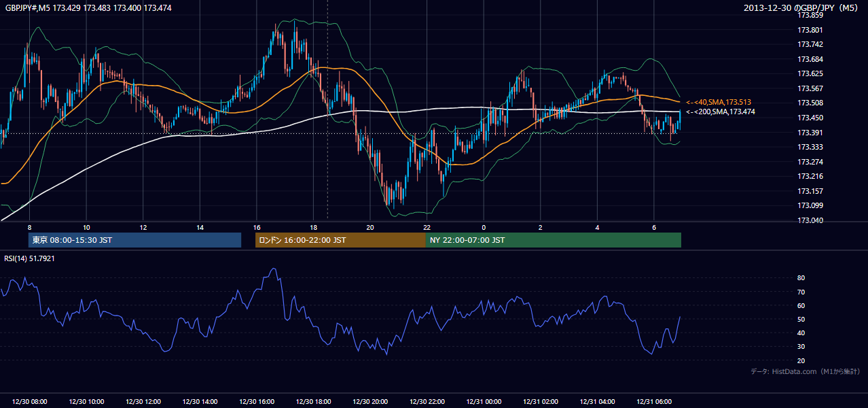Click the 12/31 00:00 time label

(484, 402)
